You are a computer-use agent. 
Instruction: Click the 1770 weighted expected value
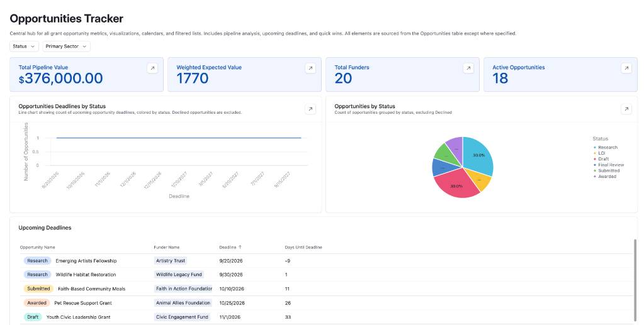click(193, 79)
